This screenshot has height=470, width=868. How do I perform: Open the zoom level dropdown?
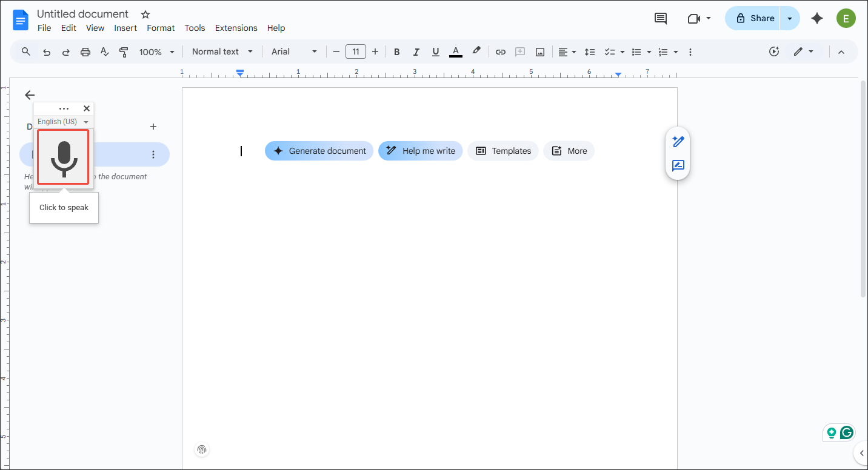pyautogui.click(x=156, y=51)
